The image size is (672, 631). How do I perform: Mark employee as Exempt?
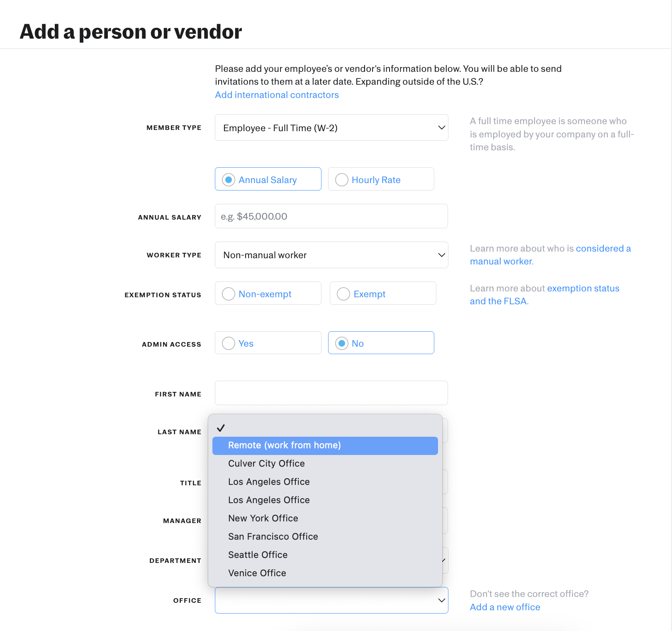tap(343, 294)
